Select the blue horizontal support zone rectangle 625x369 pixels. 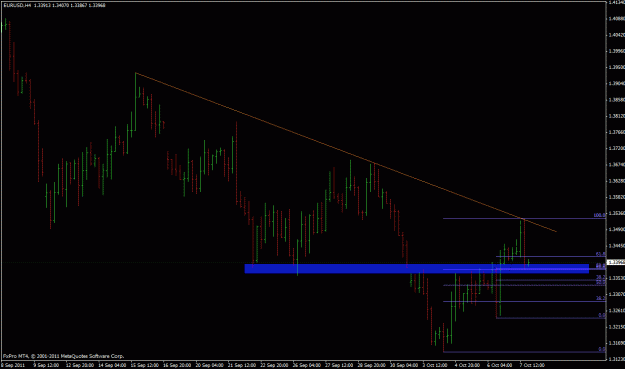417,269
